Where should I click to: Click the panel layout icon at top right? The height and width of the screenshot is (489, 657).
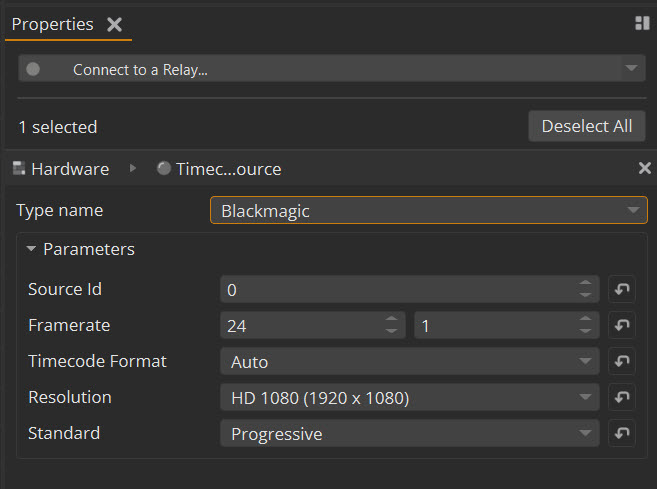point(642,23)
